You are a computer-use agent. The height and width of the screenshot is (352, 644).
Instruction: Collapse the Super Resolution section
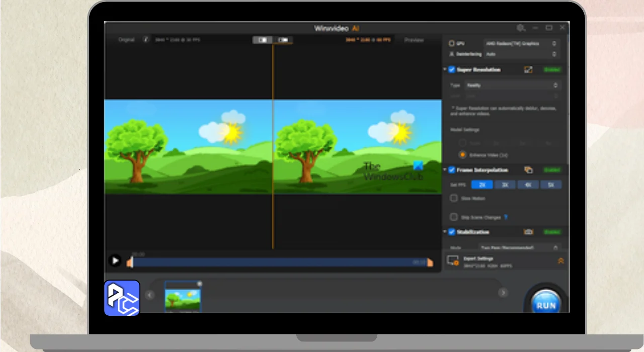(x=445, y=70)
